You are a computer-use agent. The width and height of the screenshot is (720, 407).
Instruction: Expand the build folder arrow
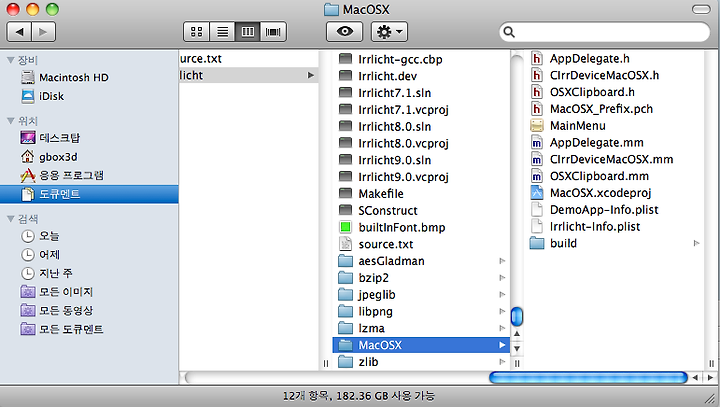[696, 243]
